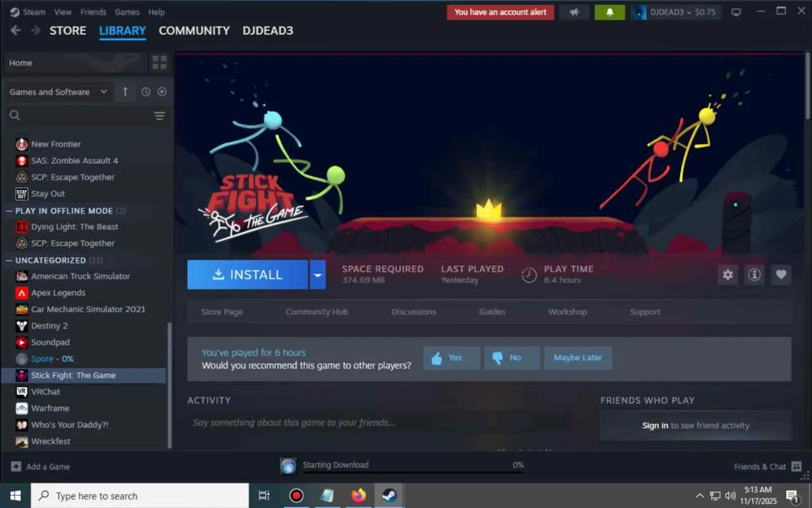This screenshot has height=508, width=812.
Task: Open DJDEAD3 account dropdown
Action: (677, 12)
